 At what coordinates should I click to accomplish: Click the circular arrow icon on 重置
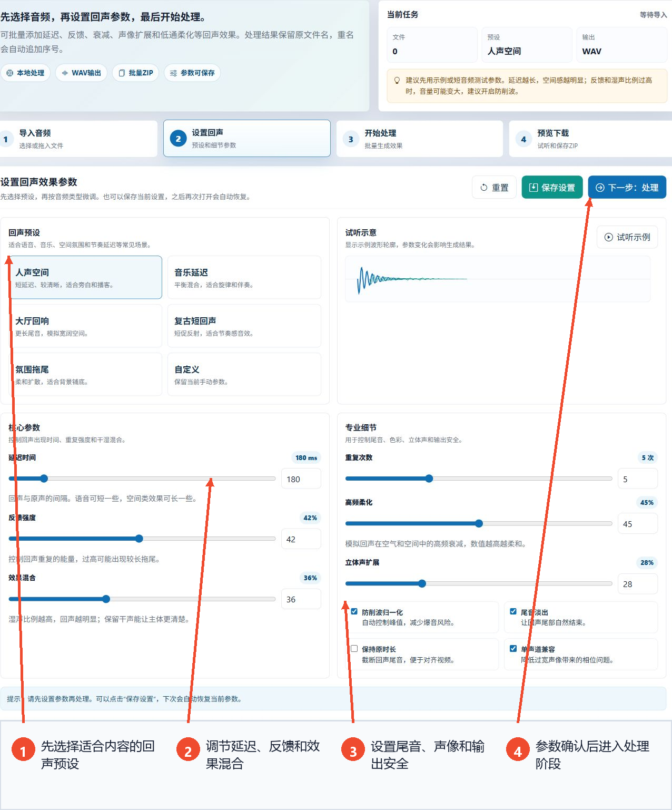point(484,188)
